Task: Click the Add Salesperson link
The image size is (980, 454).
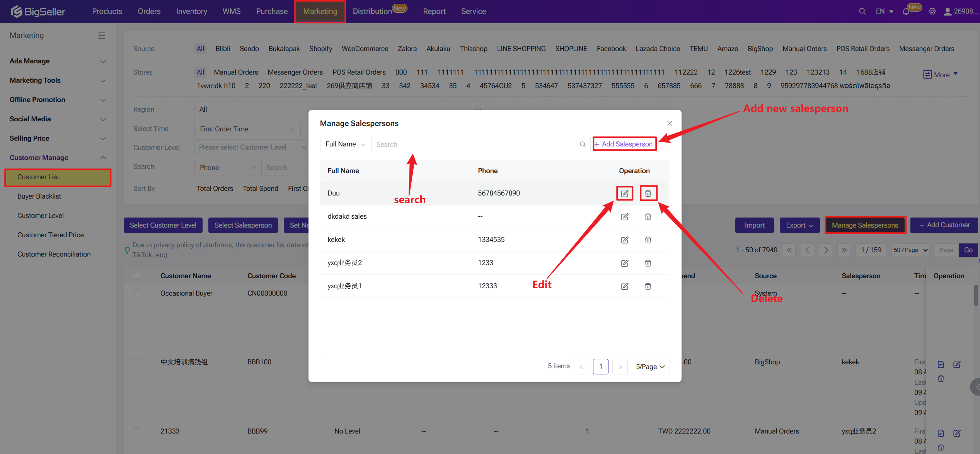Action: pyautogui.click(x=624, y=144)
